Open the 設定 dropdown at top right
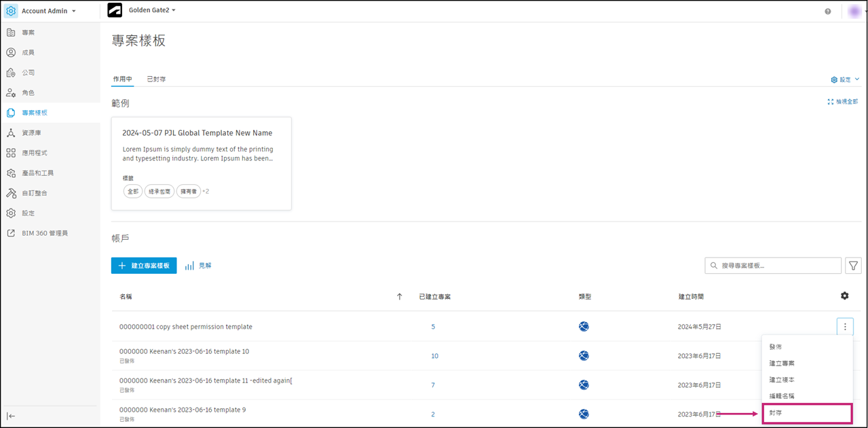 845,79
